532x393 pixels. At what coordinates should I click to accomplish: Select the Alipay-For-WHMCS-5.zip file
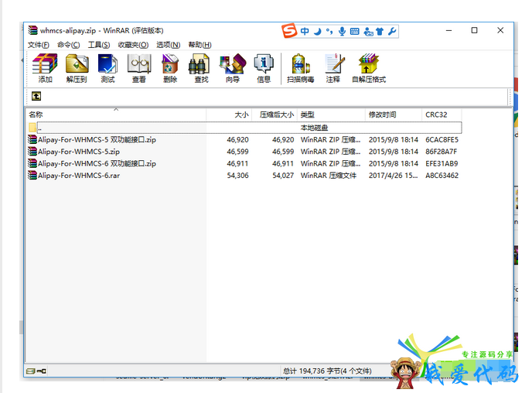[244, 152]
